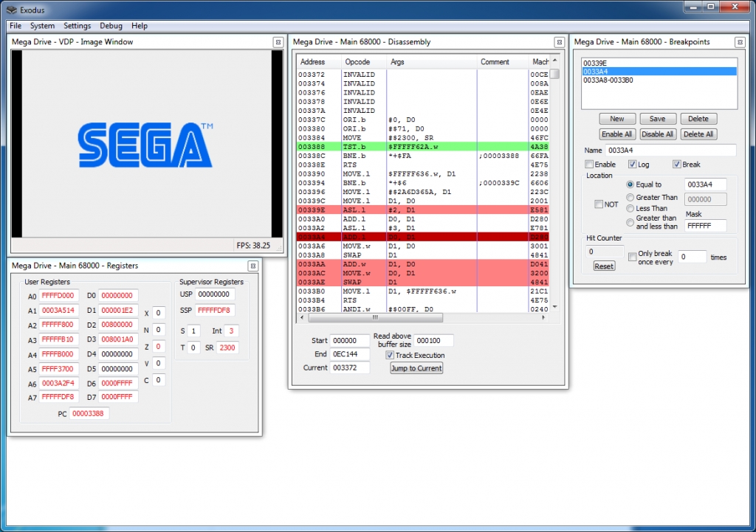Open the Settings menu
This screenshot has width=756, height=532.
click(77, 26)
